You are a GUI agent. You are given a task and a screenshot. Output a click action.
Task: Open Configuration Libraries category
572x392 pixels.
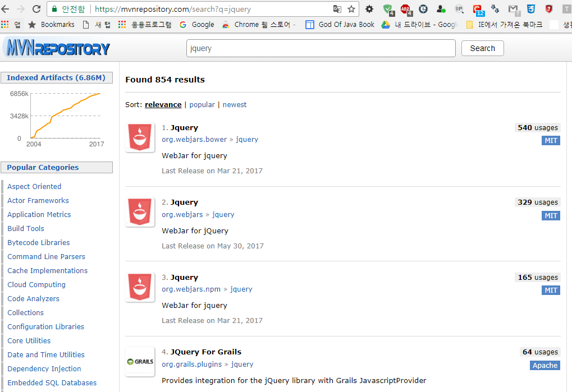(x=45, y=327)
